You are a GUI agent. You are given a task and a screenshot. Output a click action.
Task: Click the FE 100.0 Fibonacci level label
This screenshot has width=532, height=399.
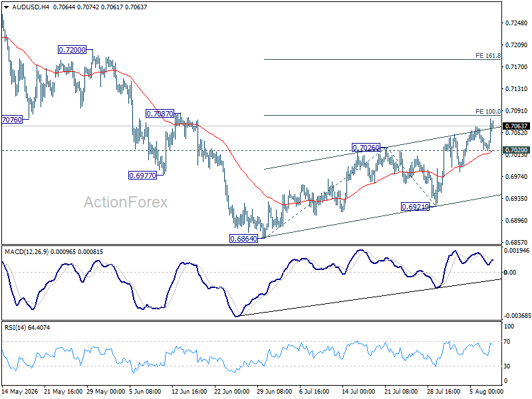pyautogui.click(x=488, y=111)
